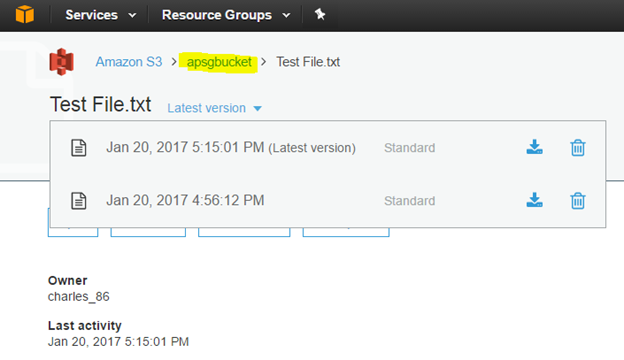Click the Test File.txt breadcrumb text
Screen dimensions: 624x360
[x=308, y=62]
